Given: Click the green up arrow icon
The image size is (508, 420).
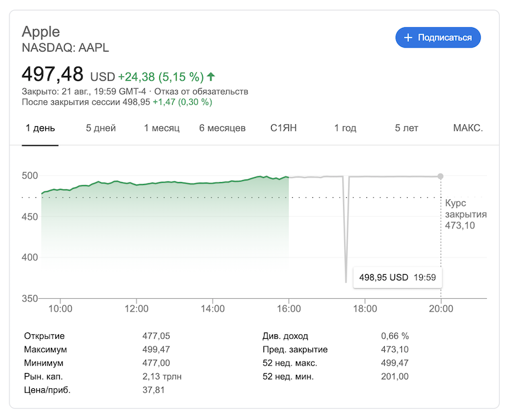Looking at the screenshot, I should pyautogui.click(x=211, y=77).
